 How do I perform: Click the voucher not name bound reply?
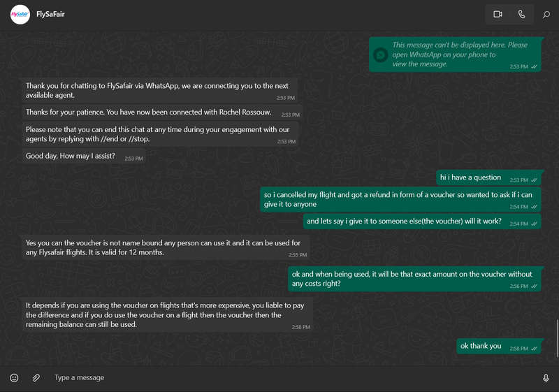tap(166, 248)
